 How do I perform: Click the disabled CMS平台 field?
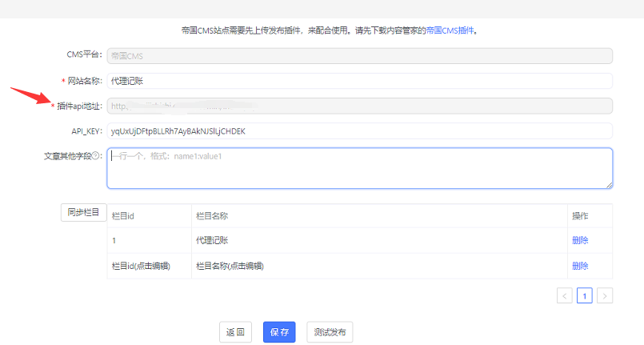pyautogui.click(x=359, y=56)
